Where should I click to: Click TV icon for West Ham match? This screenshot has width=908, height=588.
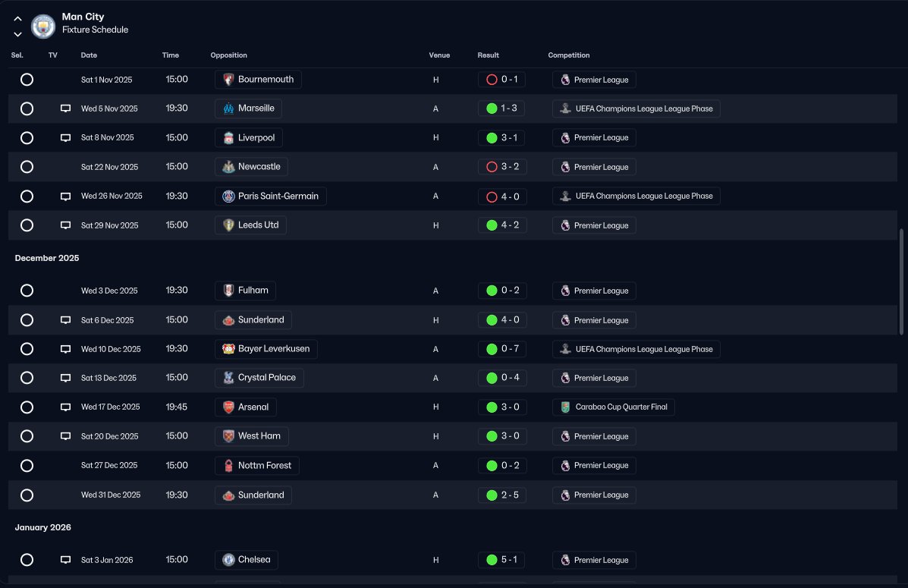point(65,436)
